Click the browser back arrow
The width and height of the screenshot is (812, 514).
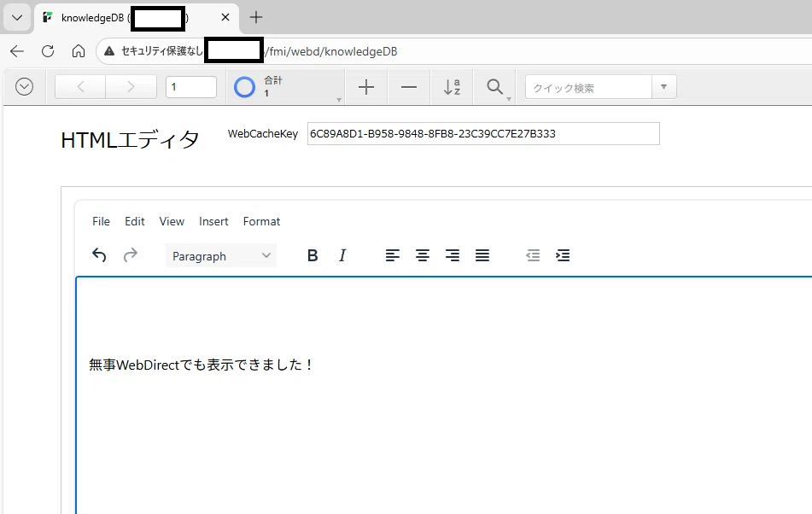click(17, 51)
